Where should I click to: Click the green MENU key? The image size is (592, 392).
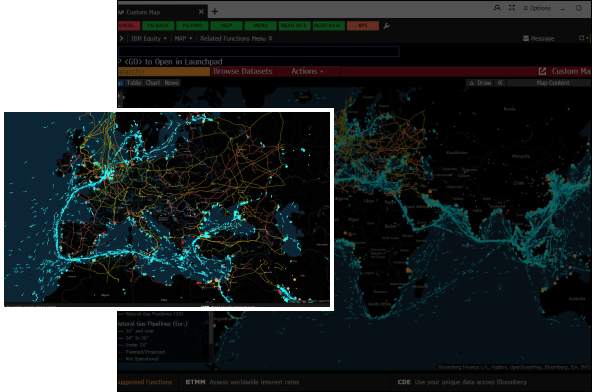[261, 26]
